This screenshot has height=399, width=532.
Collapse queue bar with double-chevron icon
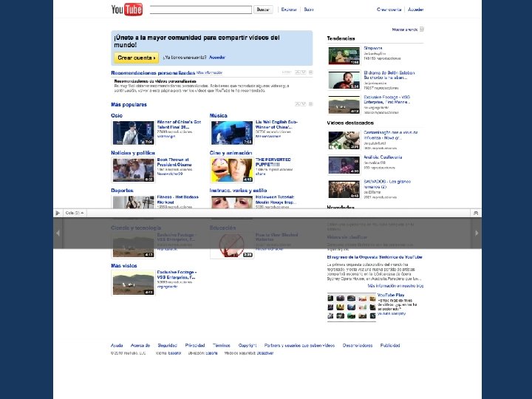tap(476, 213)
